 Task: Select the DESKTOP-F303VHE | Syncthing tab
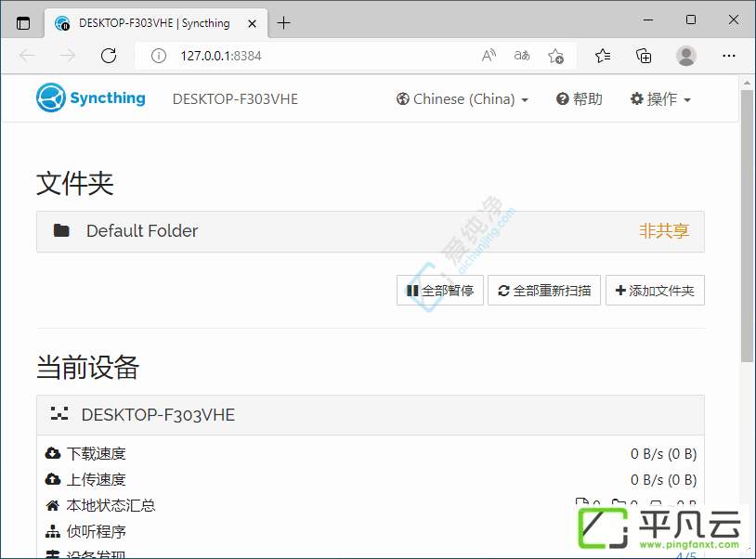(x=156, y=23)
